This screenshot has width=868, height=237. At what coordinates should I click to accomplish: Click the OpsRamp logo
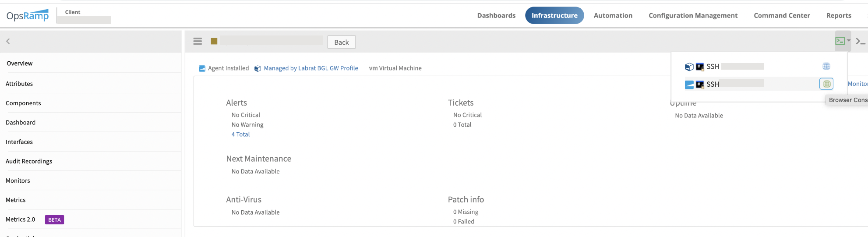pos(28,16)
